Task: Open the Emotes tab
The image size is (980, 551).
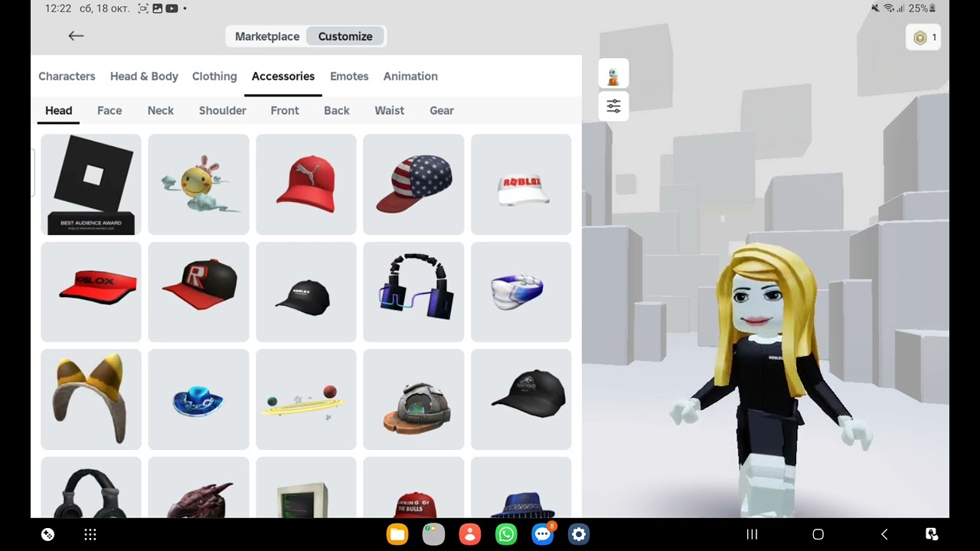Action: (x=349, y=77)
